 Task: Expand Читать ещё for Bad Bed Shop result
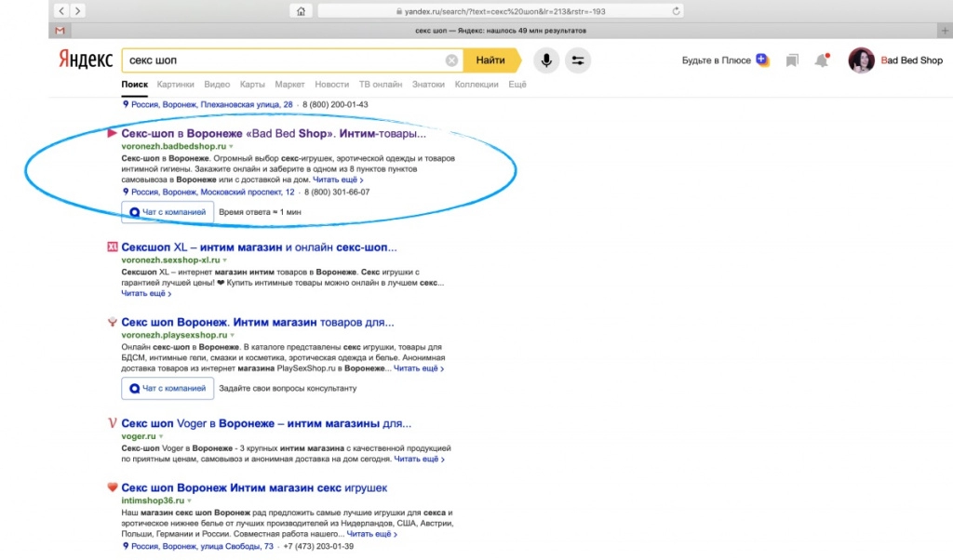tap(338, 180)
